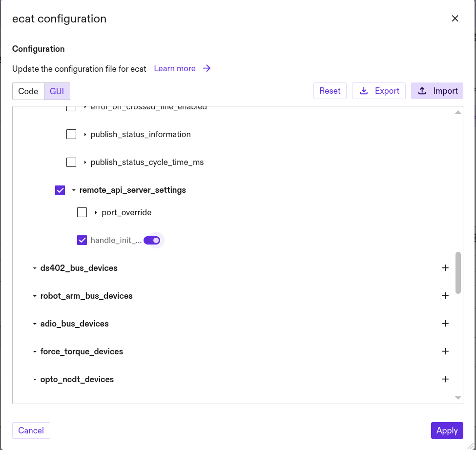
Task: Check the publish_status_information checkbox
Action: [x=71, y=134]
